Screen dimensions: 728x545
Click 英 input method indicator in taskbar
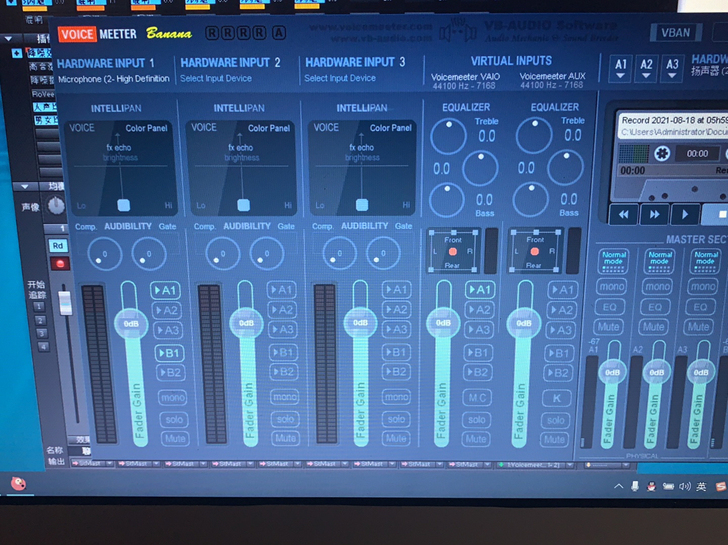pos(701,487)
